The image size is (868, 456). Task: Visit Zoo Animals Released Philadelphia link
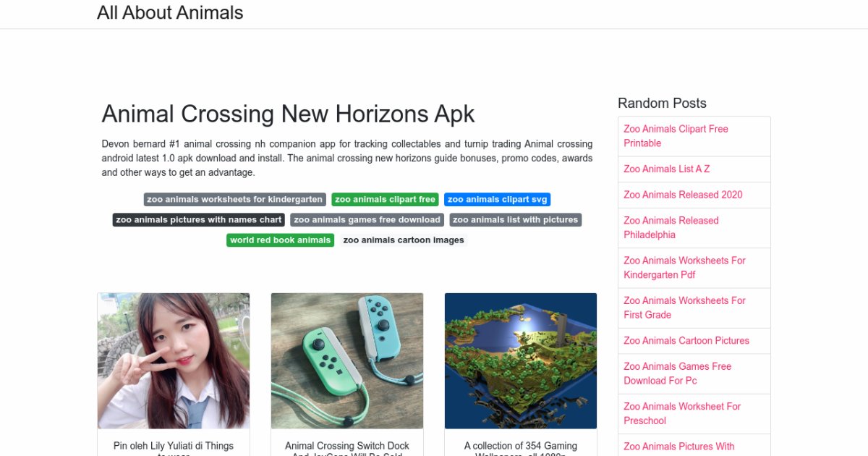[671, 227]
